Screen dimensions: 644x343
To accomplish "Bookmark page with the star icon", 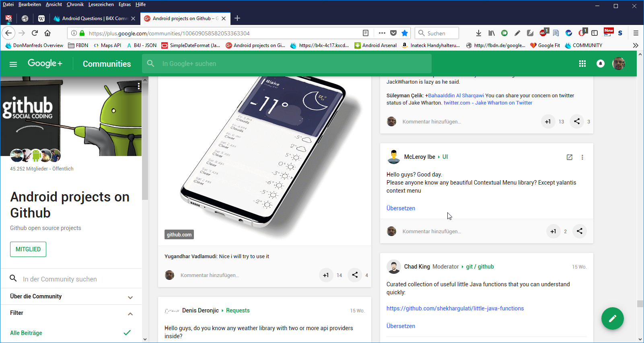I will point(405,33).
